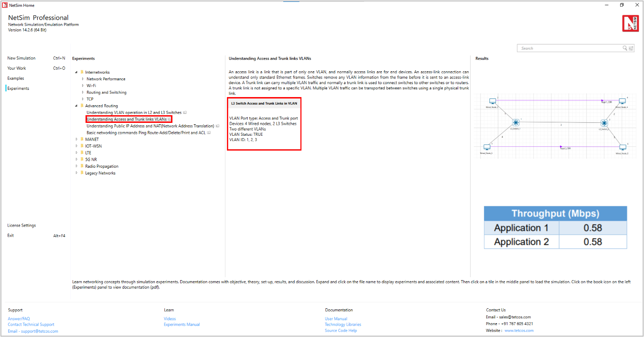This screenshot has height=337, width=644.
Task: Go to Your Work menu item
Action: (x=17, y=68)
